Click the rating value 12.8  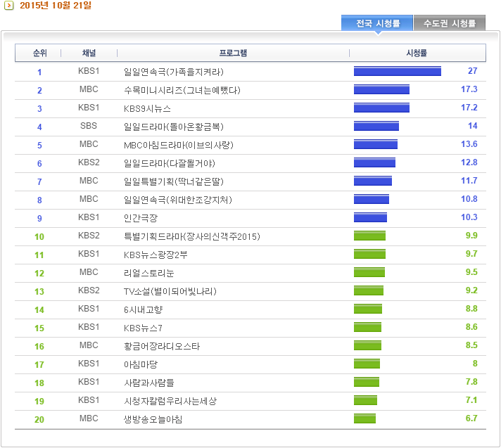click(x=469, y=162)
